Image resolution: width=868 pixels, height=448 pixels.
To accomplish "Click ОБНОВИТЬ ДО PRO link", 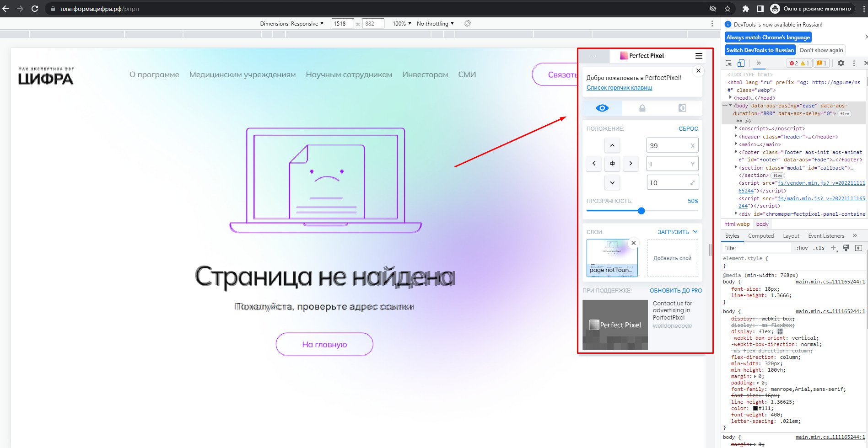I will (676, 290).
